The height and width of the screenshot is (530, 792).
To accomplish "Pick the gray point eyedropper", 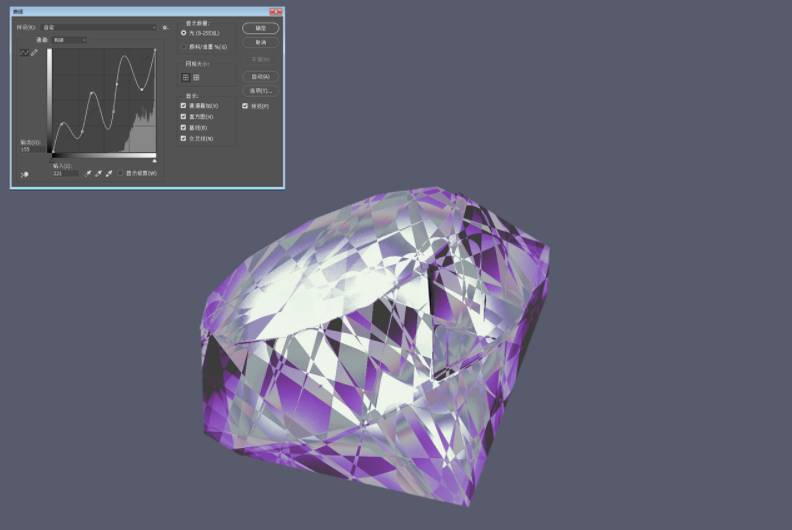I will pos(98,173).
